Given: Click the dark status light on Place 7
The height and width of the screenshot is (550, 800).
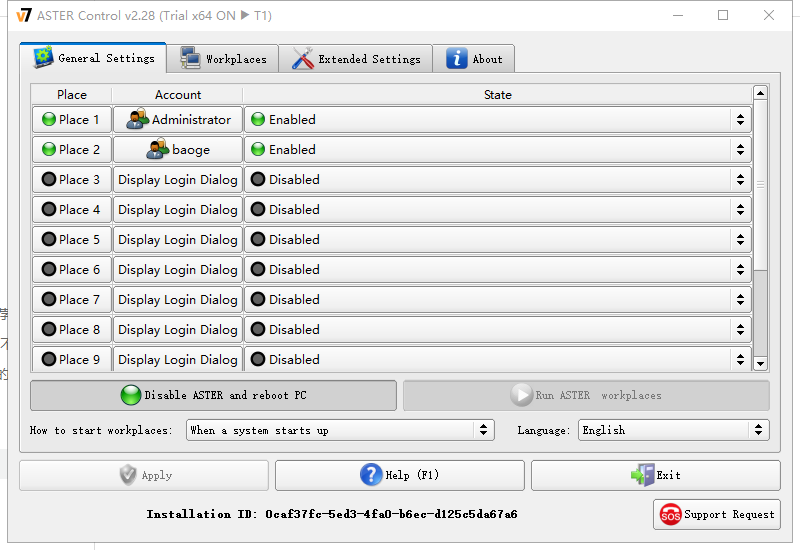Looking at the screenshot, I should click(49, 299).
